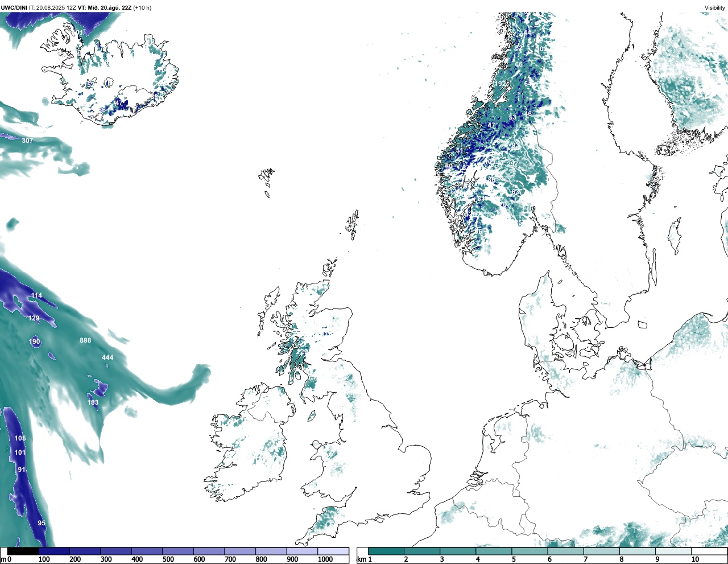Select the palest swatch after 1000 m
The height and width of the screenshot is (564, 728).
333,551
